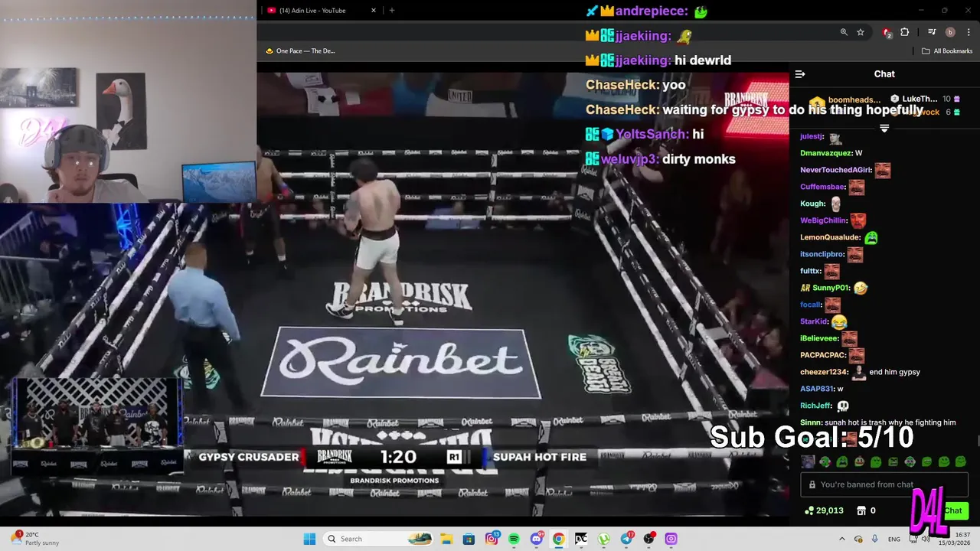Select the face photo emote in quick bar
Screen dimensions: 980x551
808,461
